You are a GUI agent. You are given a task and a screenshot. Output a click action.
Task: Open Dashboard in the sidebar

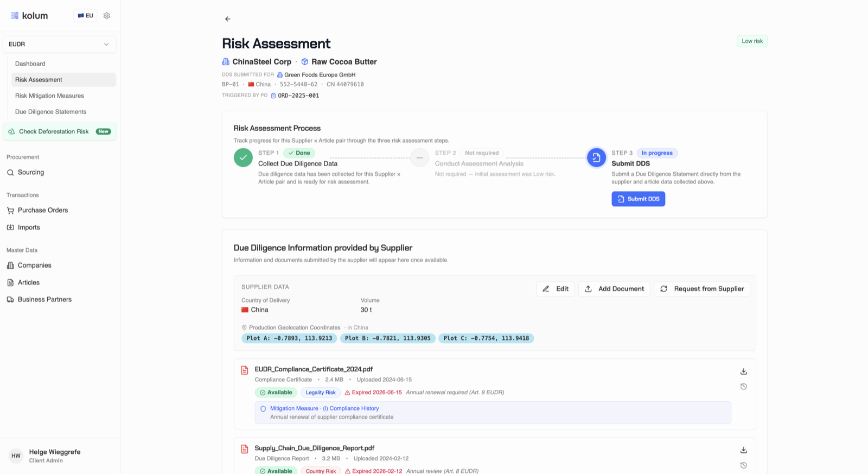(x=30, y=64)
